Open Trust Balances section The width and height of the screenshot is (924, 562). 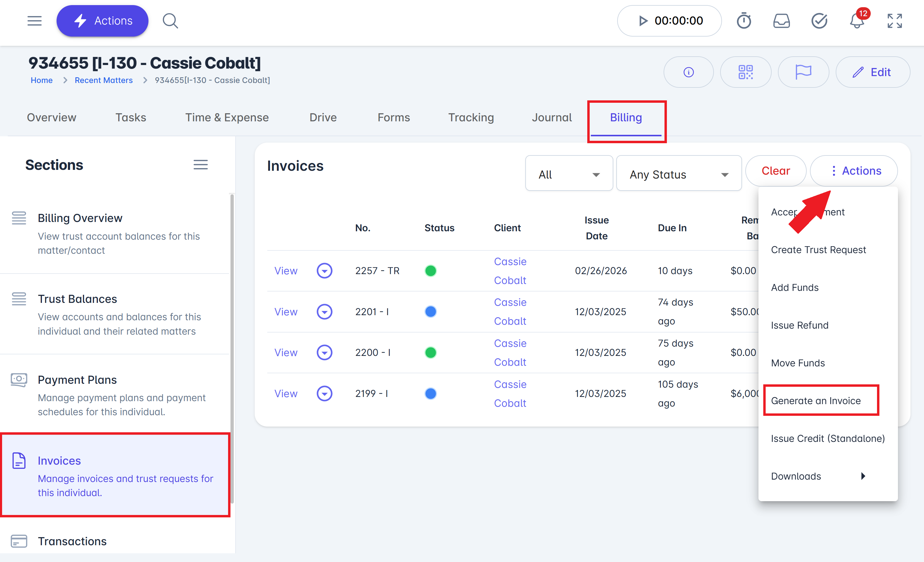coord(114,314)
